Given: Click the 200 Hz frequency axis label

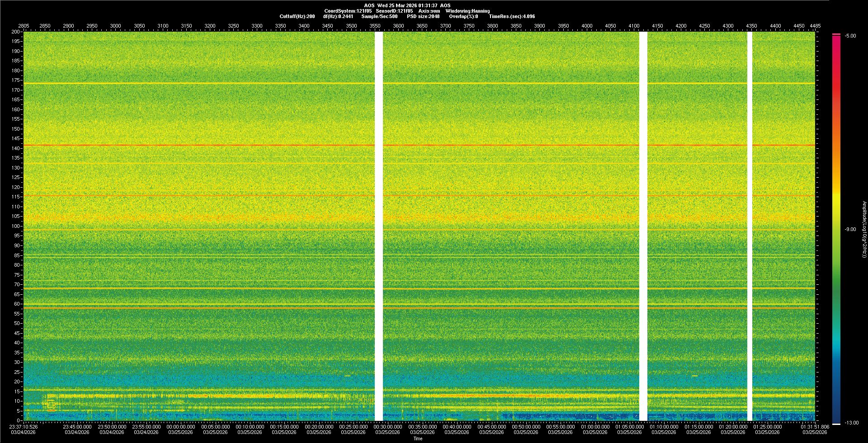Looking at the screenshot, I should [15, 32].
